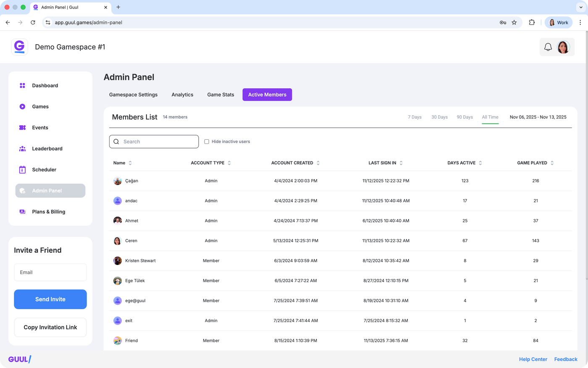
Task: Sort by Last Sign In column
Action: tap(401, 163)
